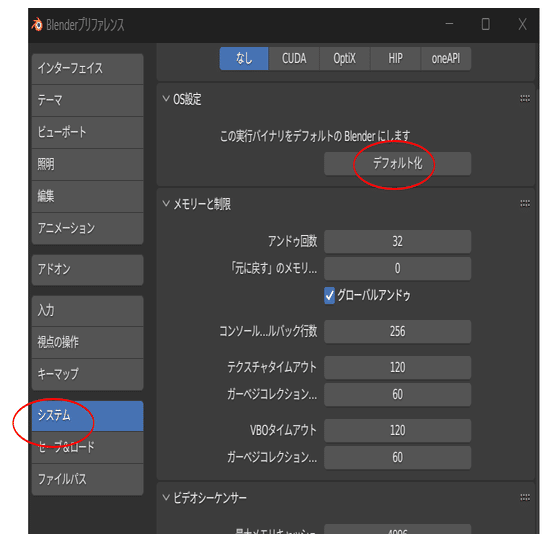Click the VBOタイムアウト field showing 120
Image resolution: width=547 pixels, height=547 pixels.
(x=397, y=430)
